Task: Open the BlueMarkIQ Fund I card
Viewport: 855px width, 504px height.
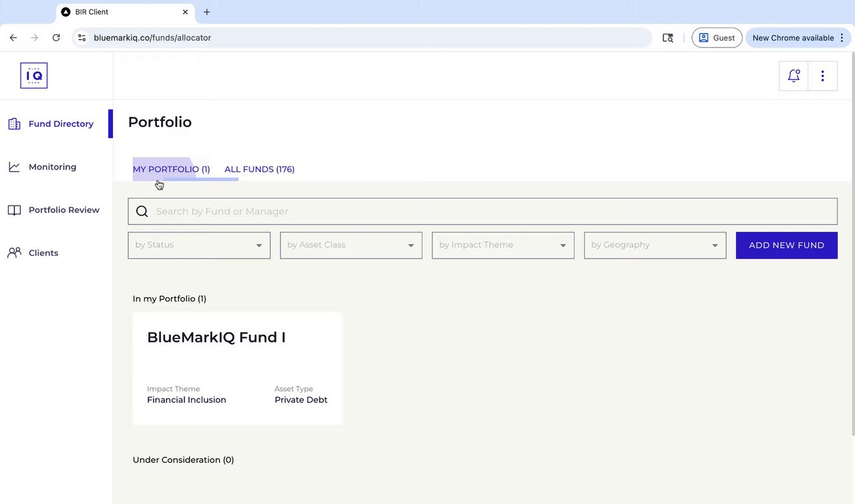Action: pos(238,368)
